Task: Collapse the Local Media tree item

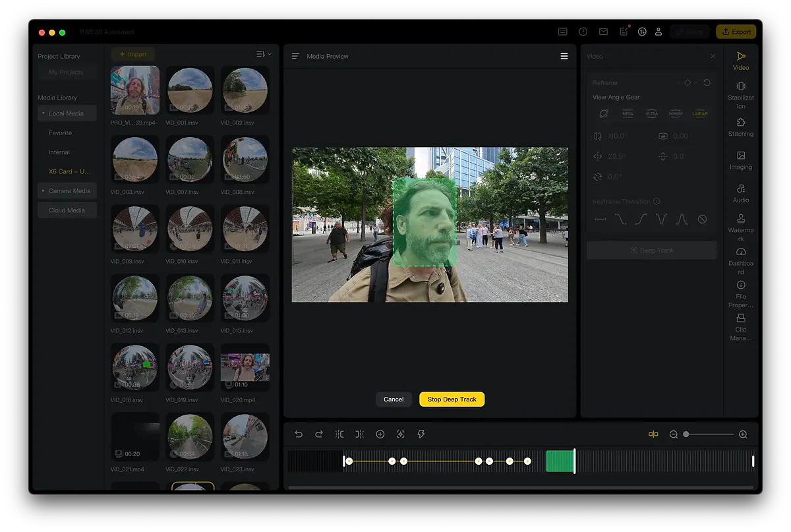Action: tap(67, 113)
